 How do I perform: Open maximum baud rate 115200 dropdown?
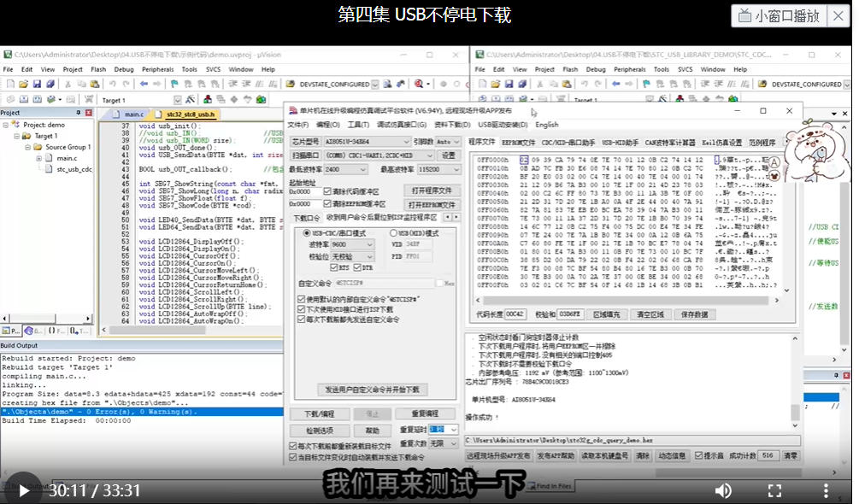coord(438,170)
